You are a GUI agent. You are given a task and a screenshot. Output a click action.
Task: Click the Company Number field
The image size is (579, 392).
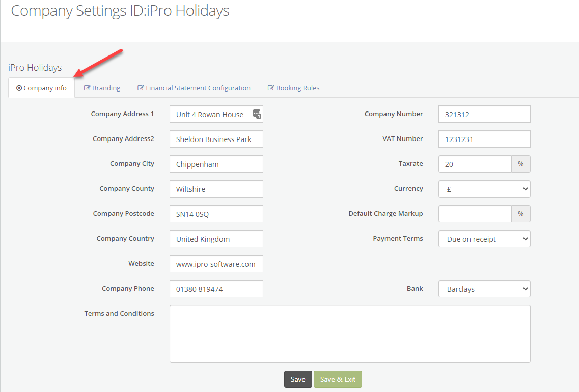tap(484, 114)
